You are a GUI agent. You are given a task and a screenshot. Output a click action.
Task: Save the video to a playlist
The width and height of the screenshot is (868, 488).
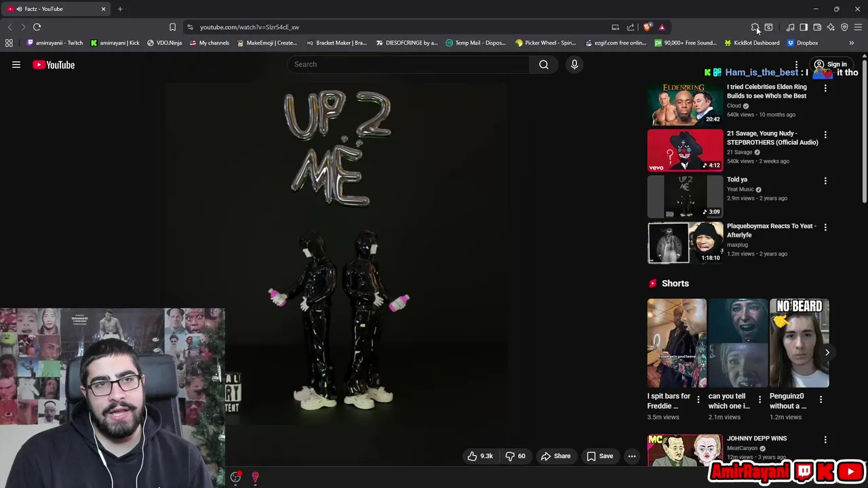click(x=599, y=456)
